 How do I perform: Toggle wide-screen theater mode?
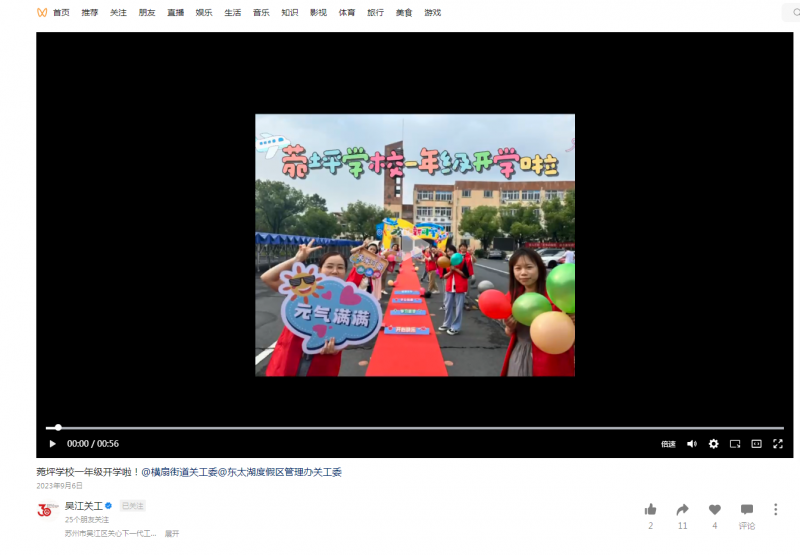pyautogui.click(x=757, y=444)
